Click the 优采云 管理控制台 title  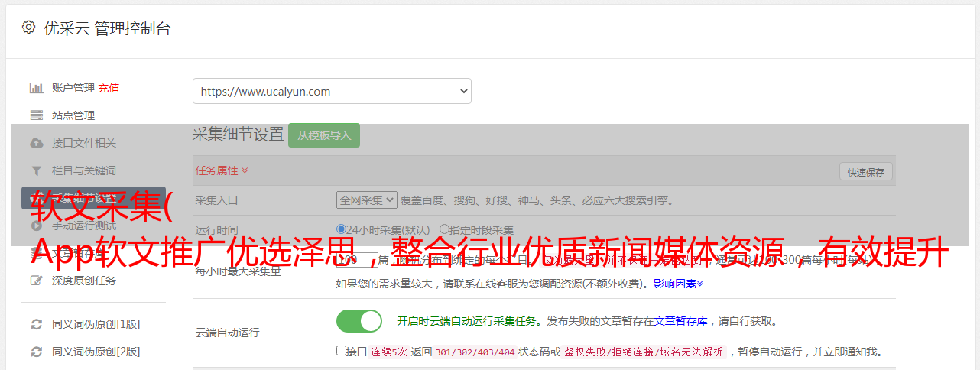pos(107,28)
